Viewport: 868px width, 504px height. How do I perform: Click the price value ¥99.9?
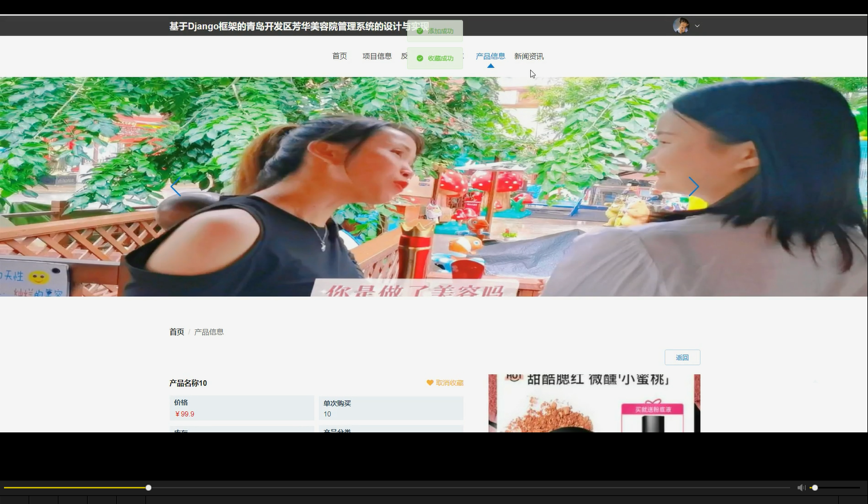click(x=185, y=414)
